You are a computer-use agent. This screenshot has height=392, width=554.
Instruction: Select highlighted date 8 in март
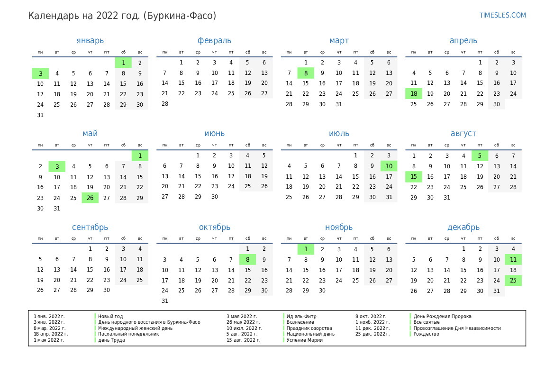pyautogui.click(x=306, y=73)
